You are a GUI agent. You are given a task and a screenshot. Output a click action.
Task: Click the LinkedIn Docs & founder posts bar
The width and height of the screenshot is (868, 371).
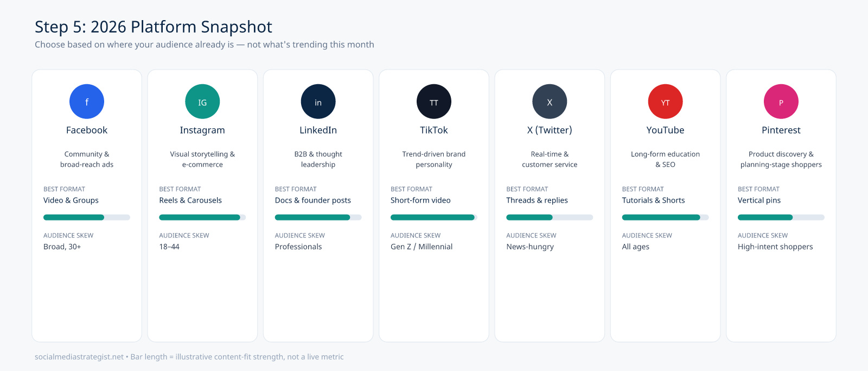(318, 217)
